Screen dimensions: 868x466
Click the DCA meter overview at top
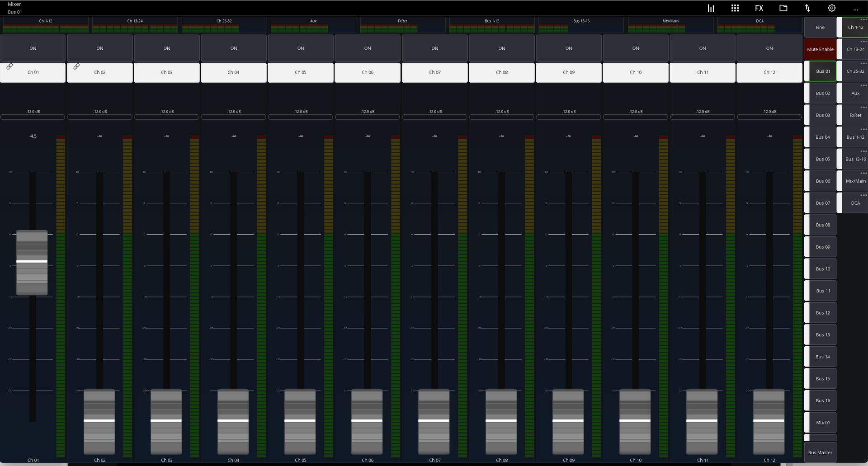click(760, 25)
